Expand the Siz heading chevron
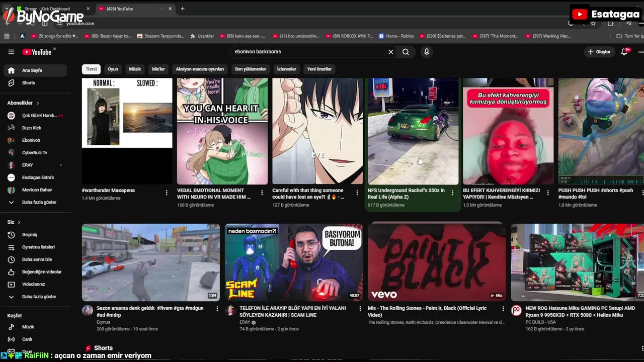The image size is (644, 362). (x=19, y=222)
